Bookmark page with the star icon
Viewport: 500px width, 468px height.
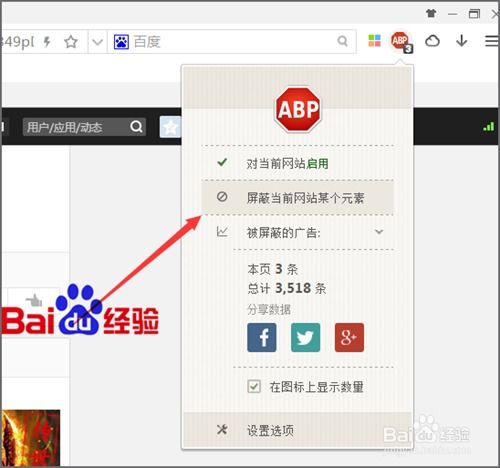[71, 42]
